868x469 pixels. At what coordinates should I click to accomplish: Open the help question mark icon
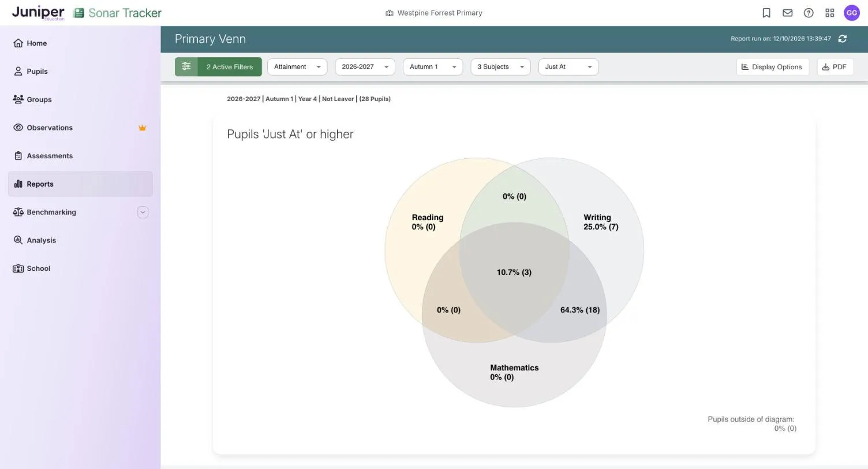point(809,13)
